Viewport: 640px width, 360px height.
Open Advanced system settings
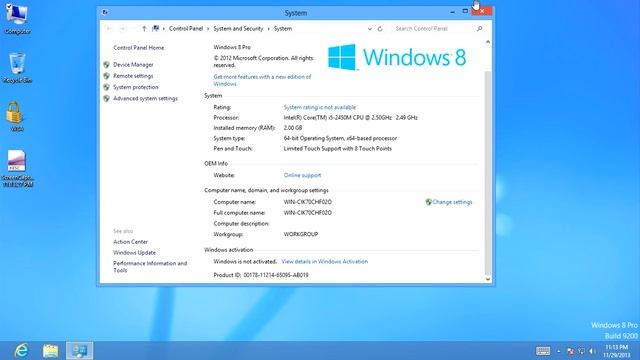pyautogui.click(x=145, y=98)
